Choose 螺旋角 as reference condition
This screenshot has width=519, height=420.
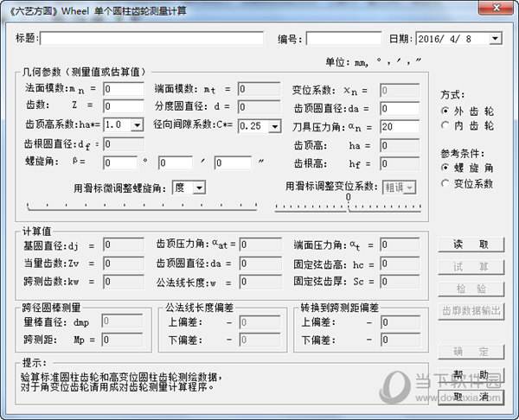click(x=445, y=168)
